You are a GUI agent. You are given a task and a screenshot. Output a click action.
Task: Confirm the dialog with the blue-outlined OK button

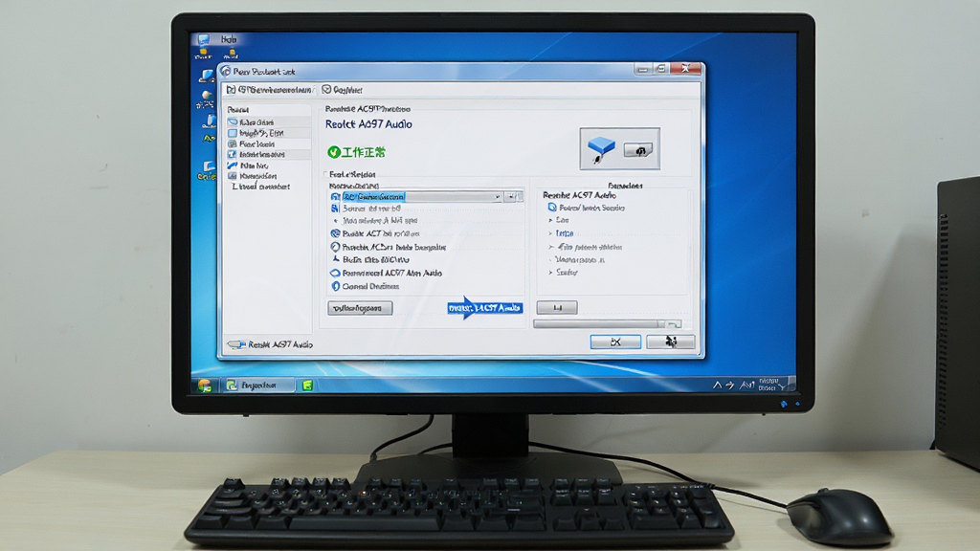(615, 342)
